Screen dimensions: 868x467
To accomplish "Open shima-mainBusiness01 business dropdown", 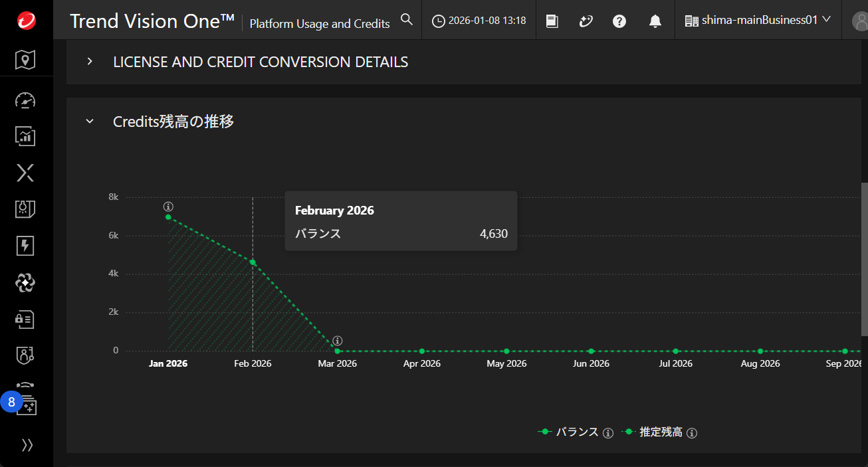I will click(x=758, y=21).
